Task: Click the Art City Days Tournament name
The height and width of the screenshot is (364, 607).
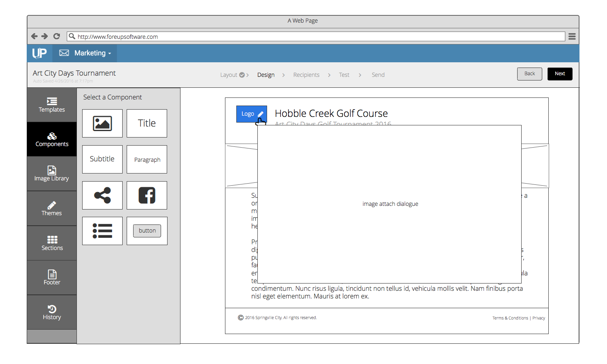Action: (74, 73)
